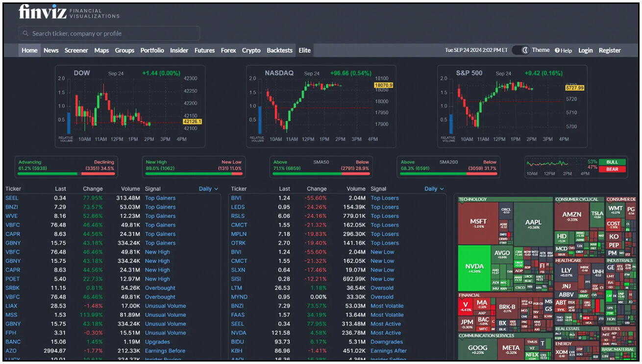Image resolution: width=642 pixels, height=364 pixels.
Task: Click the Downgrades signal link
Action: click(387, 342)
